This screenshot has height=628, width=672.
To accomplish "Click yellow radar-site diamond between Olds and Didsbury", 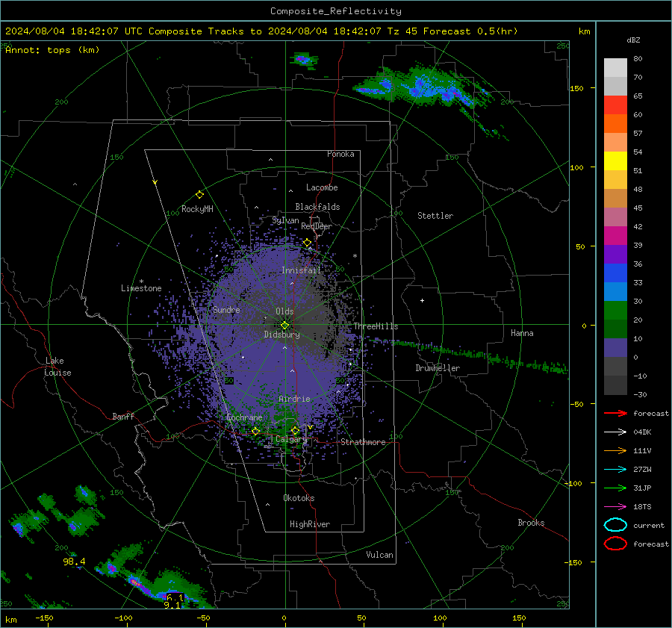I will click(x=284, y=326).
